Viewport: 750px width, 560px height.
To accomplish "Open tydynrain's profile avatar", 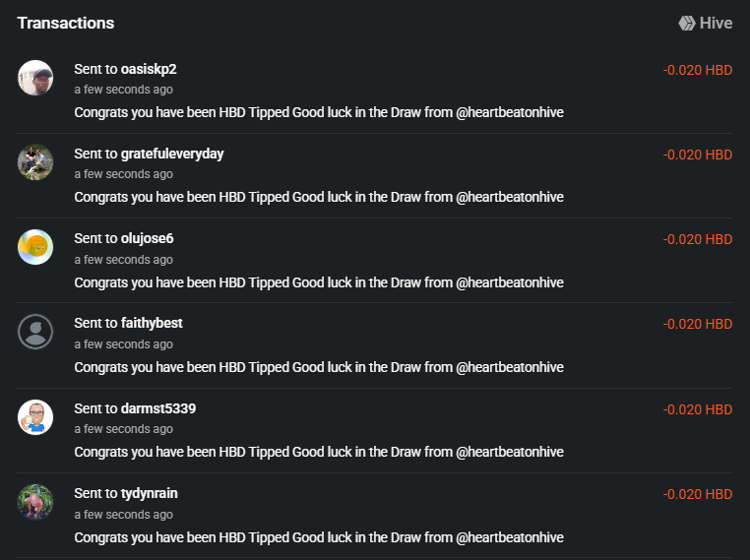I will (35, 502).
